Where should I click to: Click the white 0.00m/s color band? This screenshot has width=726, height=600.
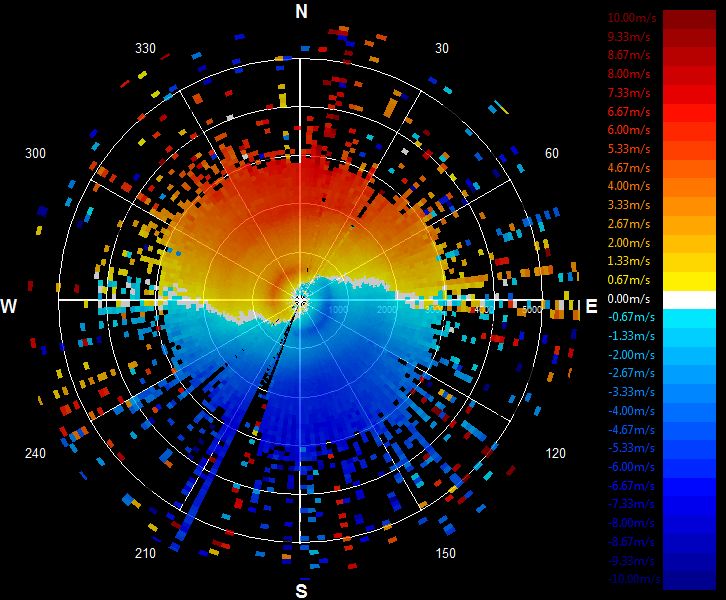[689, 300]
